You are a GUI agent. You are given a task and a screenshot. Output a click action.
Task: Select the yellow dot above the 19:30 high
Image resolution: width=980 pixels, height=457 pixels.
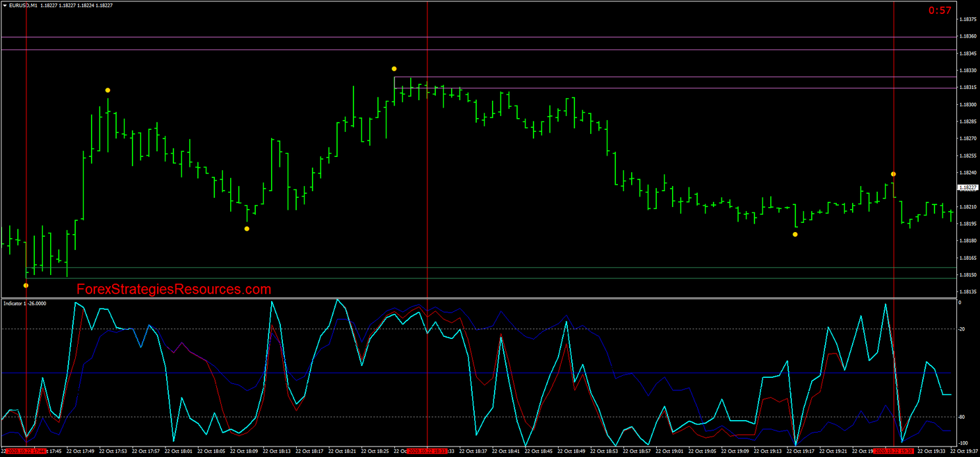pos(894,174)
